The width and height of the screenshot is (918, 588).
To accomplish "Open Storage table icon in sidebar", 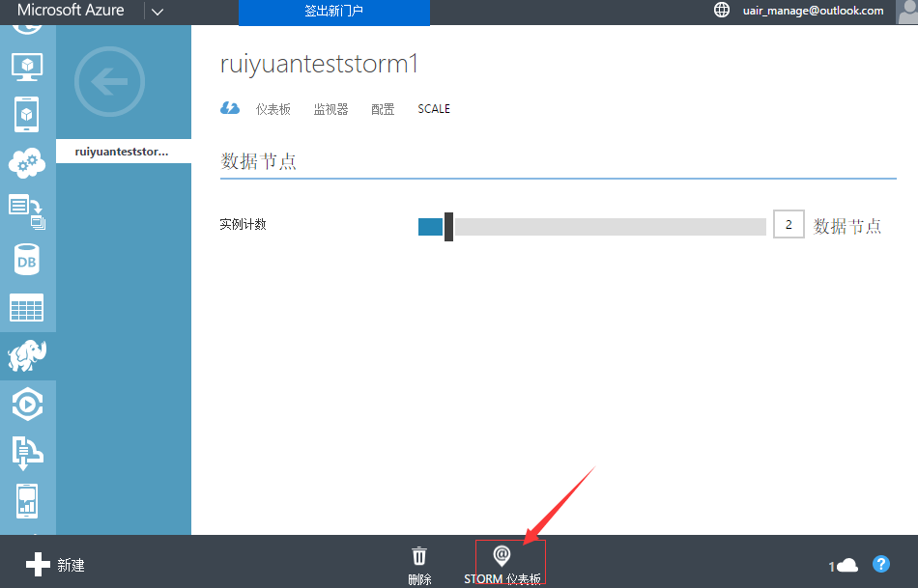I will click(x=27, y=308).
